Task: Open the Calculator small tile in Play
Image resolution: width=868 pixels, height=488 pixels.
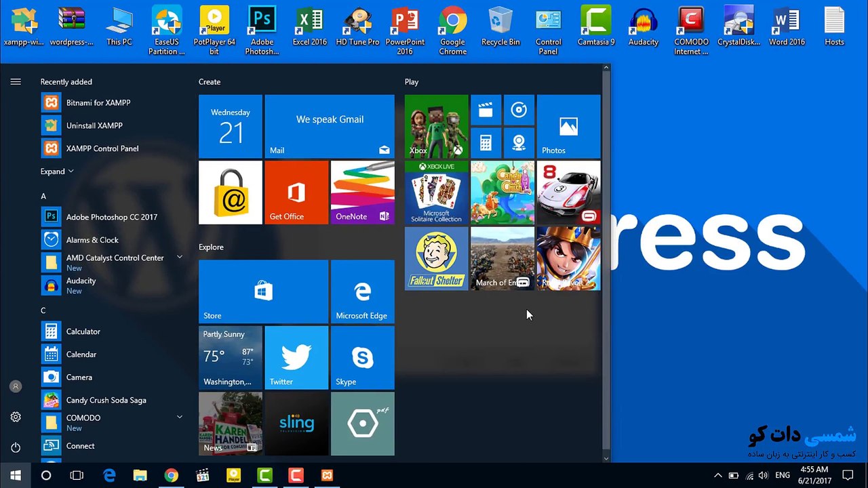Action: click(x=486, y=142)
